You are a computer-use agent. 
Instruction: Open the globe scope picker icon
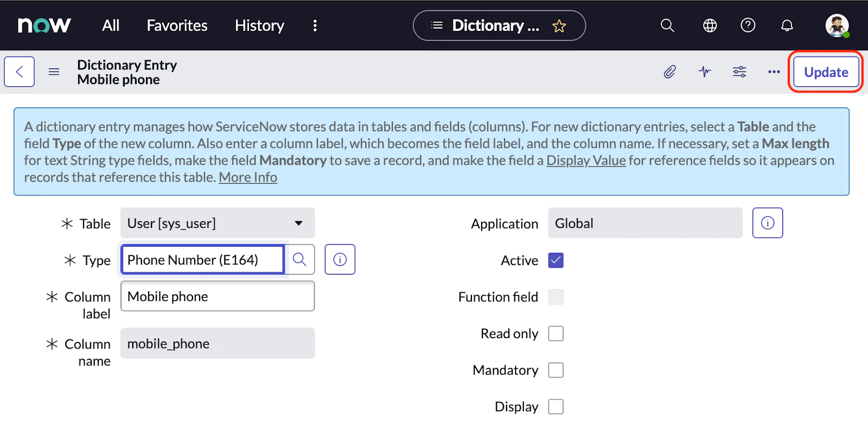[710, 25]
